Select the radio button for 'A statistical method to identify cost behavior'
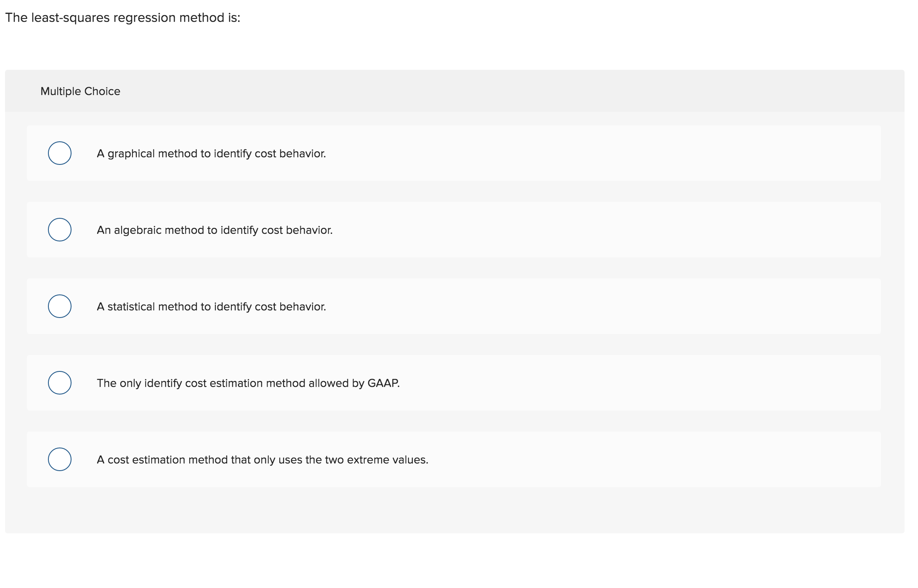 point(60,306)
